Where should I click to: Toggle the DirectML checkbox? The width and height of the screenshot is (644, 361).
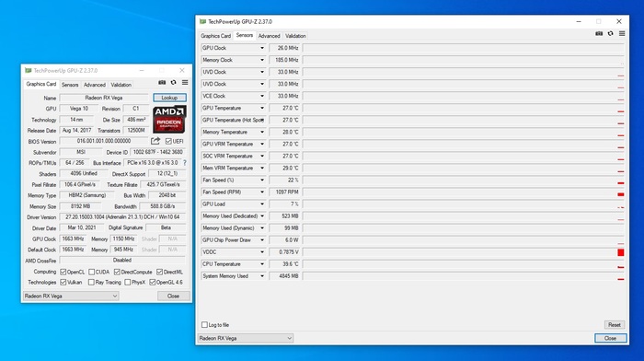(160, 272)
